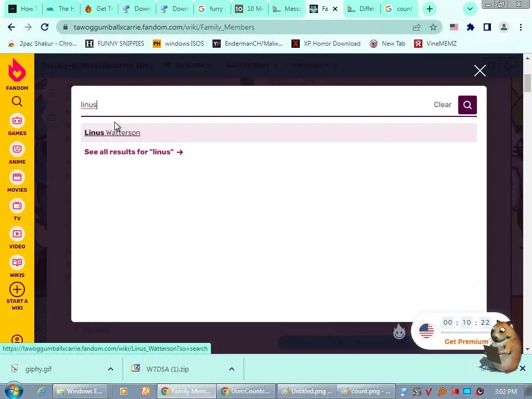Open the sidebar search magnifier icon

tap(17, 101)
